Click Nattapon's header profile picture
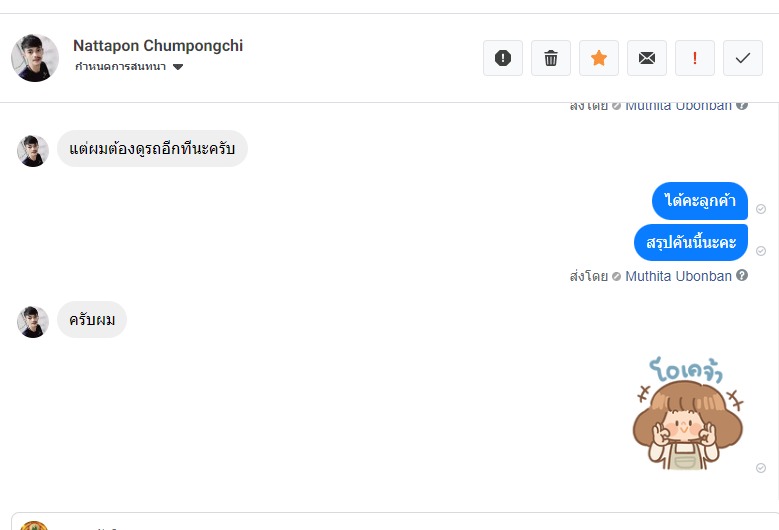779x530 pixels. 35,58
